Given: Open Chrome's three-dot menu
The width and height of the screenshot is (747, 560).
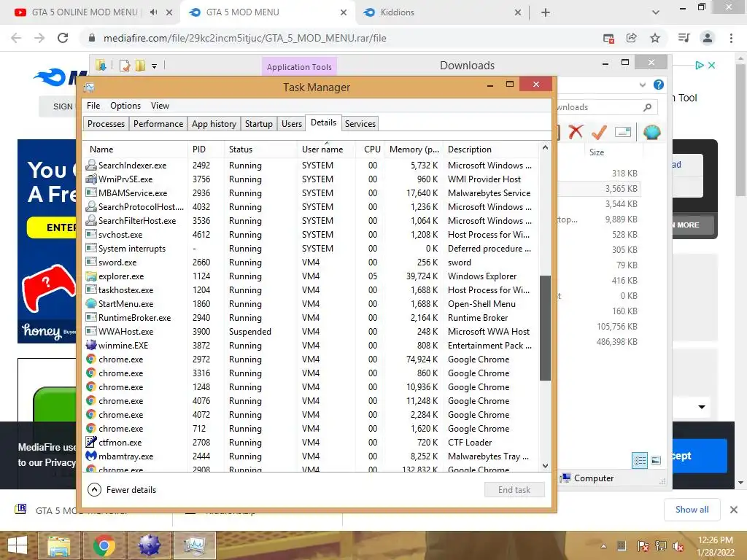Looking at the screenshot, I should click(731, 38).
